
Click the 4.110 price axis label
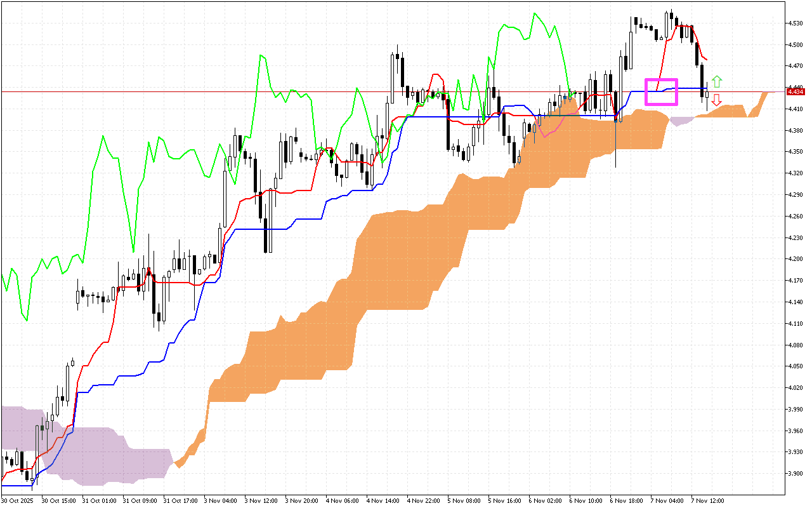pyautogui.click(x=795, y=324)
